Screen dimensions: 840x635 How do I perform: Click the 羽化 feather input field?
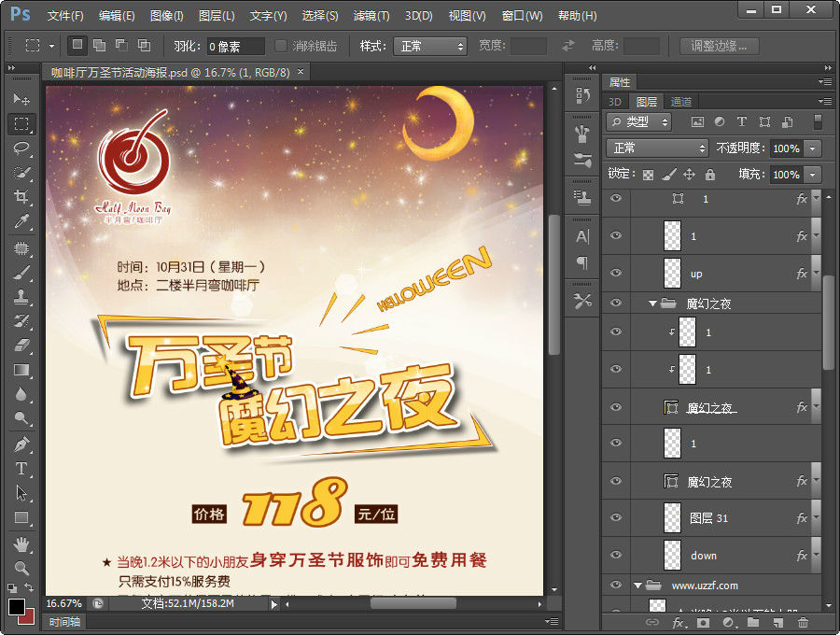click(x=233, y=46)
